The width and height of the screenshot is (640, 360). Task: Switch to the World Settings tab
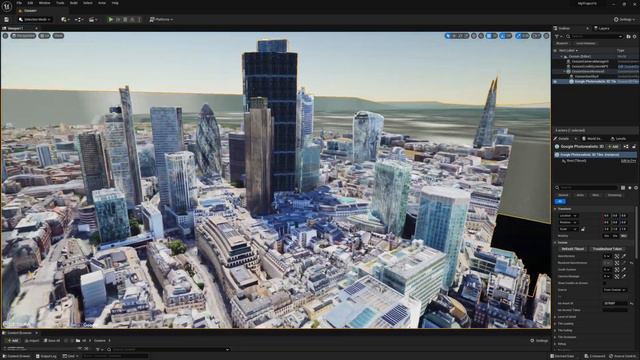tap(591, 139)
